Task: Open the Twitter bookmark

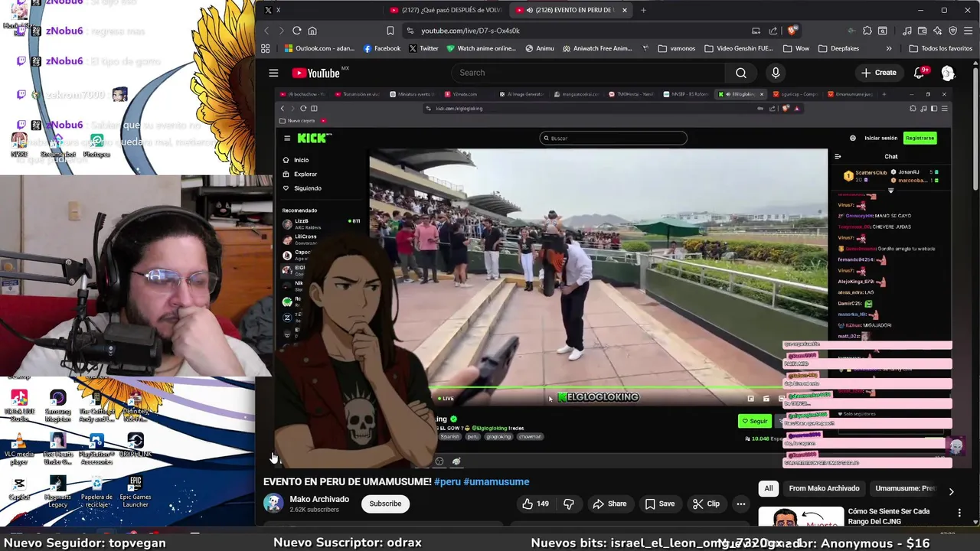Action: point(423,48)
